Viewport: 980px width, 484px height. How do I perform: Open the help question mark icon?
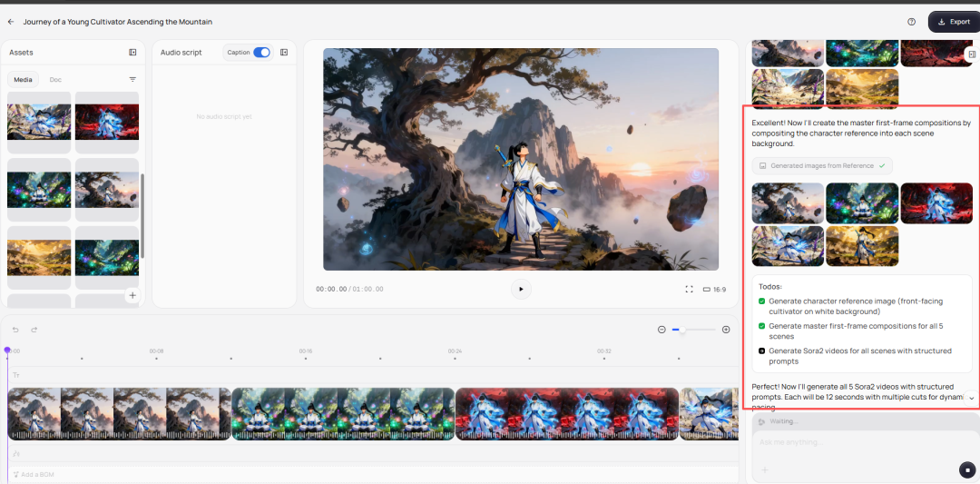911,22
